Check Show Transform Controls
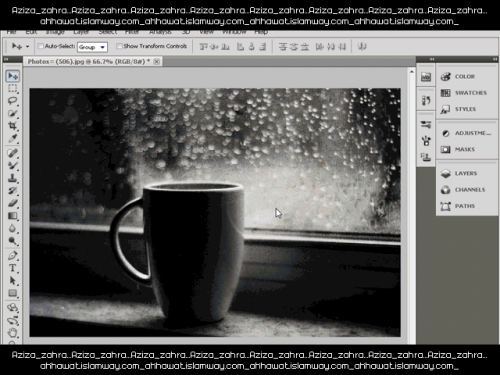Viewport: 500px width, 375px height. (x=119, y=46)
